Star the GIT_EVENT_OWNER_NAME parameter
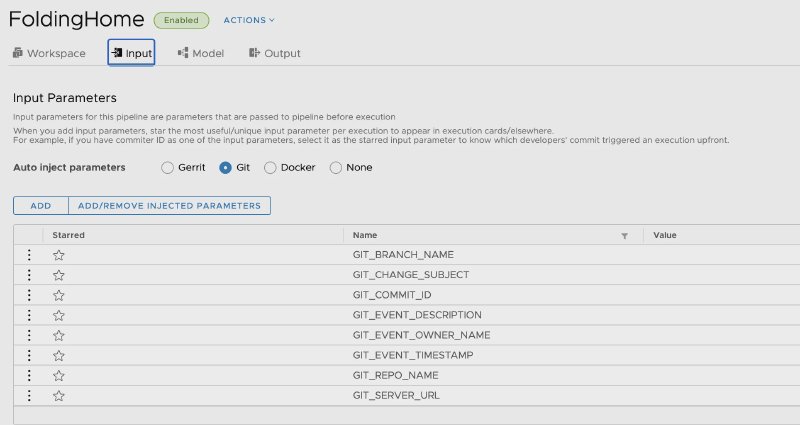Screen dimensions: 800x425 coord(59,336)
